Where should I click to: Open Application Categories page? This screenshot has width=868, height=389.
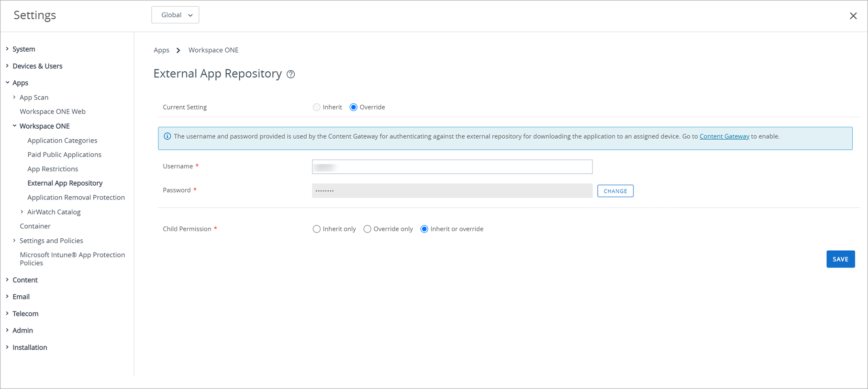click(62, 140)
